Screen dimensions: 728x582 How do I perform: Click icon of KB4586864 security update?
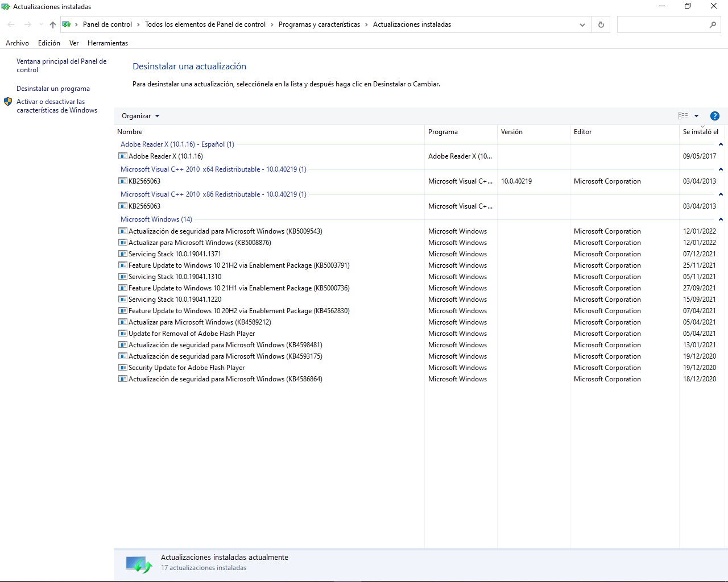(122, 379)
